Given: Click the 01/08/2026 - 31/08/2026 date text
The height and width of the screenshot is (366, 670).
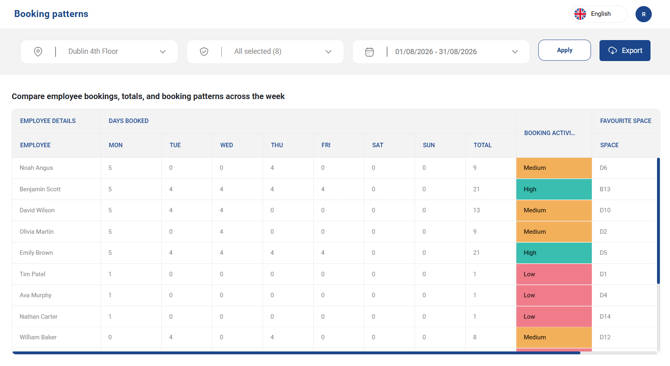Looking at the screenshot, I should click(436, 52).
